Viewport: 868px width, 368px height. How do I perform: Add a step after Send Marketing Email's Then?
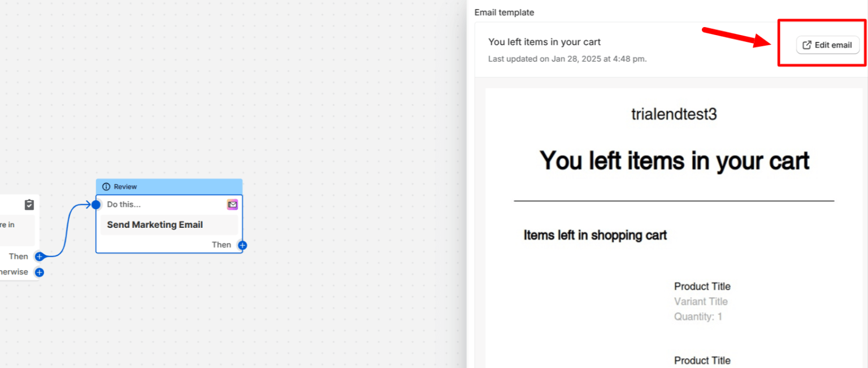242,245
